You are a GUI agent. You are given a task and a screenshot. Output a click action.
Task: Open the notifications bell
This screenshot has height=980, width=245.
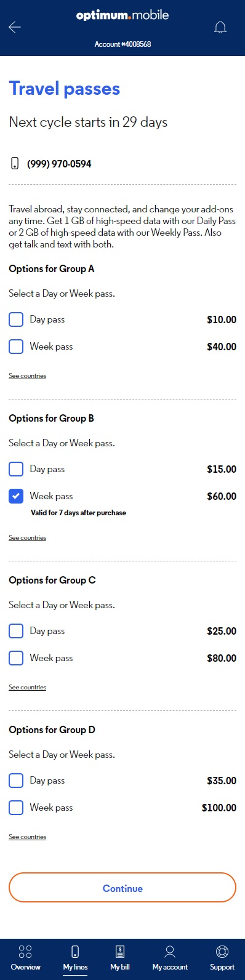220,27
